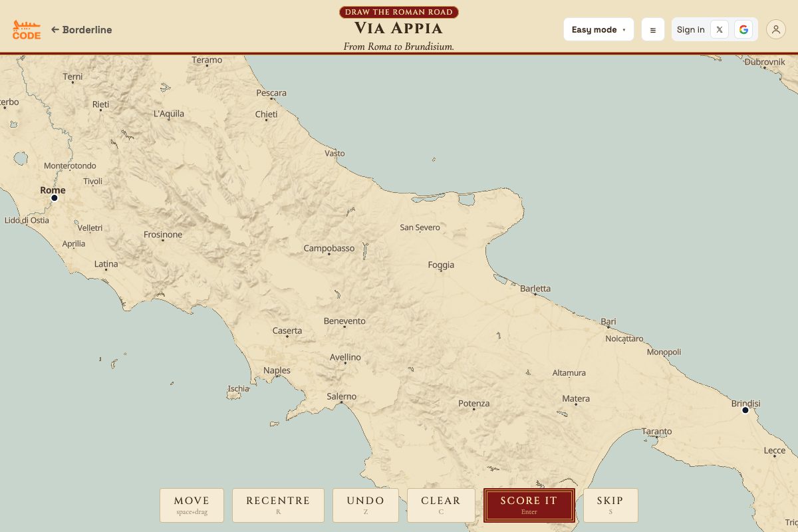Click the Naples label on map

277,370
